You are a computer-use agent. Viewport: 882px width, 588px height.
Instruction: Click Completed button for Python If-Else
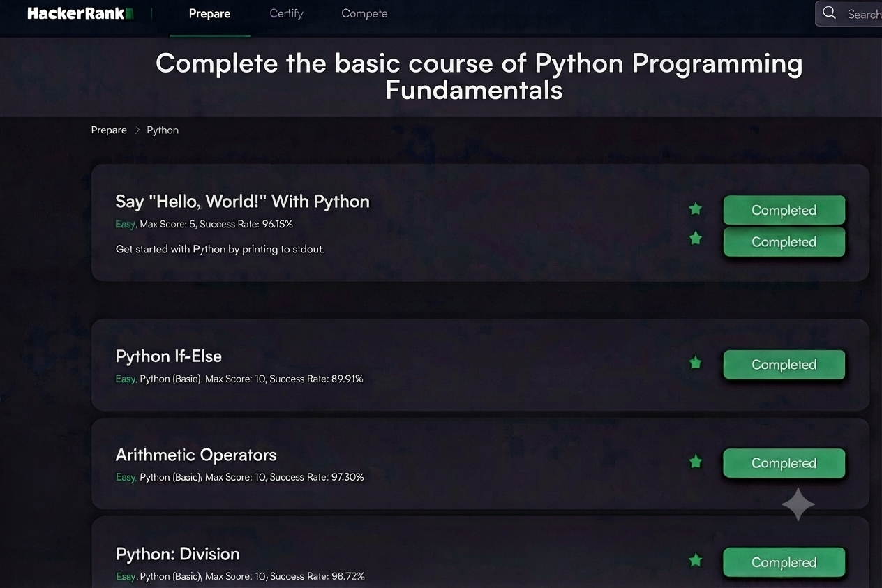coord(784,365)
